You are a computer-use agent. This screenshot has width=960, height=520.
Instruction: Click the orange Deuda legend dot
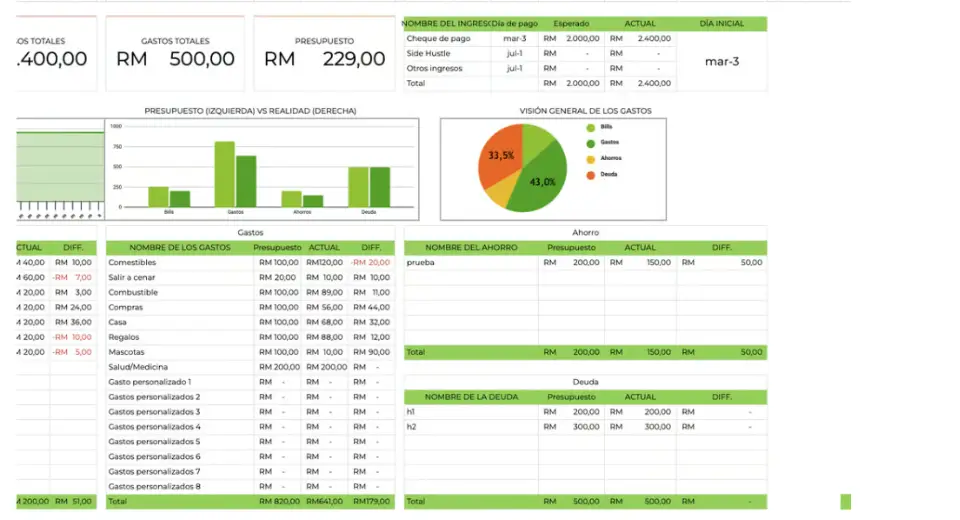pos(590,174)
